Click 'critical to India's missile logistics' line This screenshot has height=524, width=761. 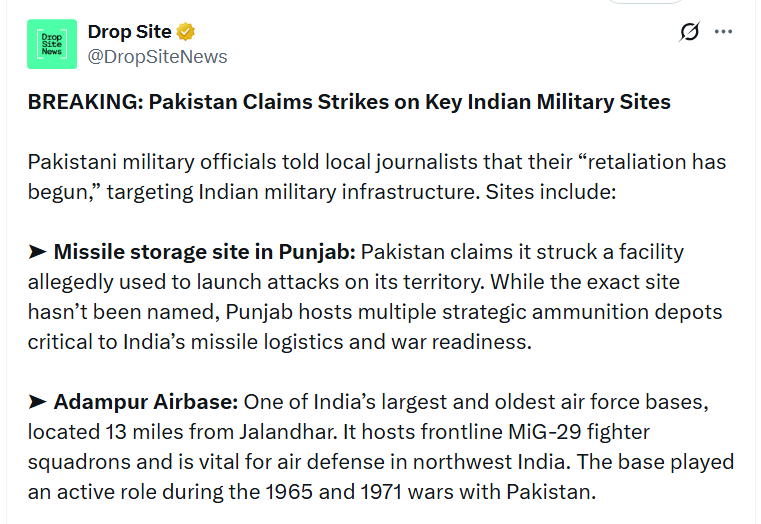pyautogui.click(x=185, y=343)
